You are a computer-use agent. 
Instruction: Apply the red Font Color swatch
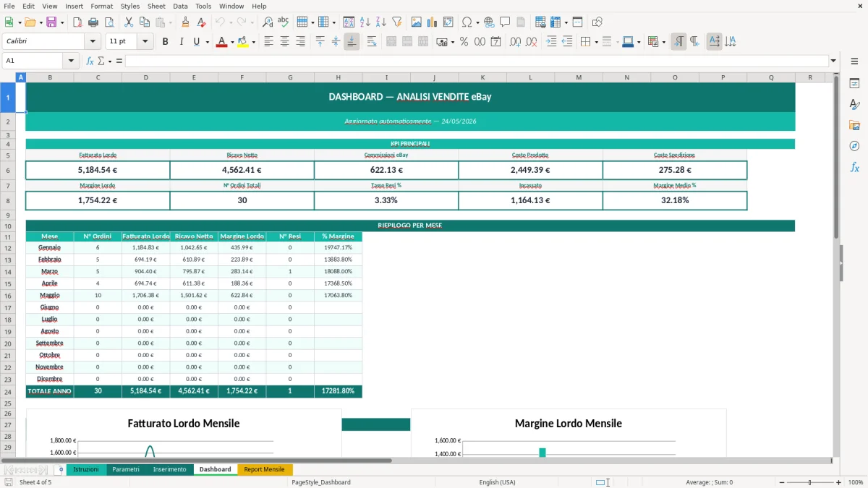click(221, 42)
